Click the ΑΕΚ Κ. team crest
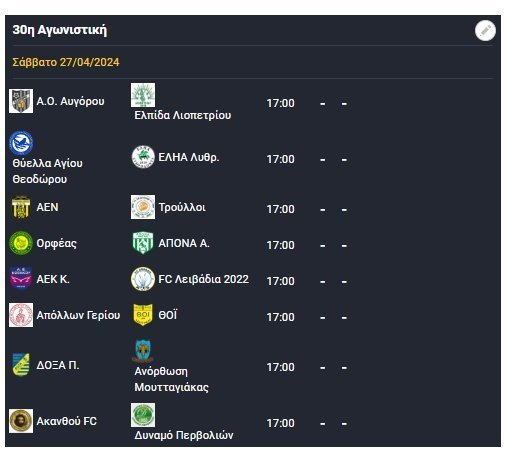 (x=21, y=279)
